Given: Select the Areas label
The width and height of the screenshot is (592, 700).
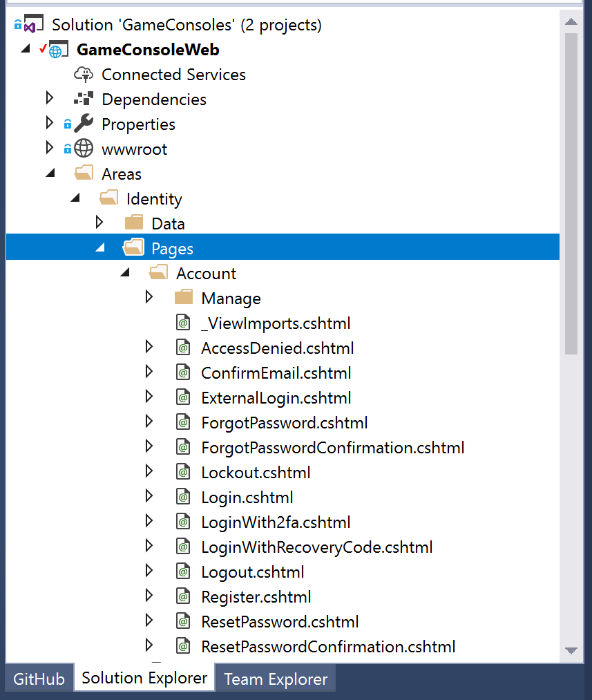Looking at the screenshot, I should coord(122,174).
